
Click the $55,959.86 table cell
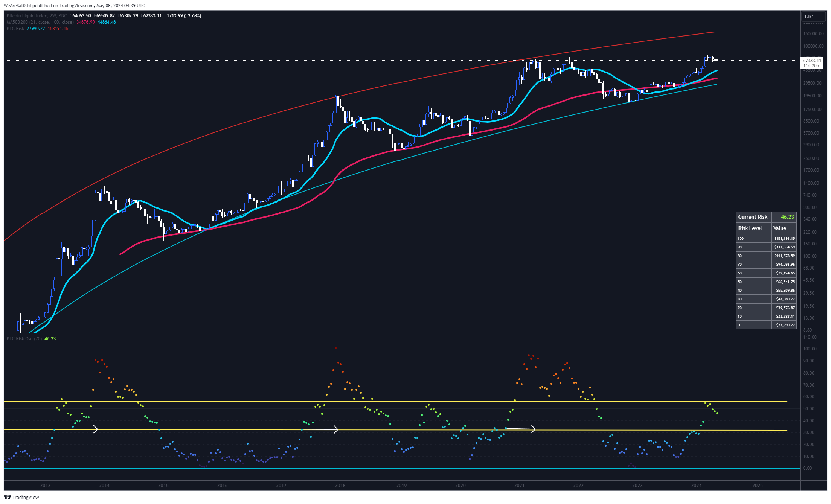pyautogui.click(x=784, y=290)
